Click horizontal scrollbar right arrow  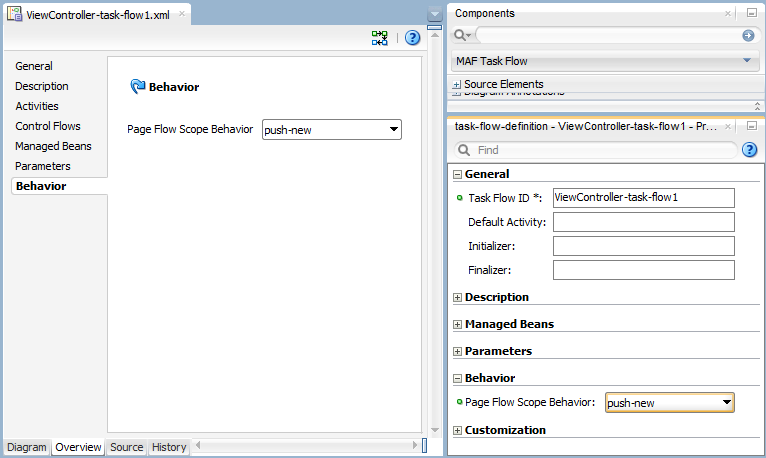pos(415,445)
